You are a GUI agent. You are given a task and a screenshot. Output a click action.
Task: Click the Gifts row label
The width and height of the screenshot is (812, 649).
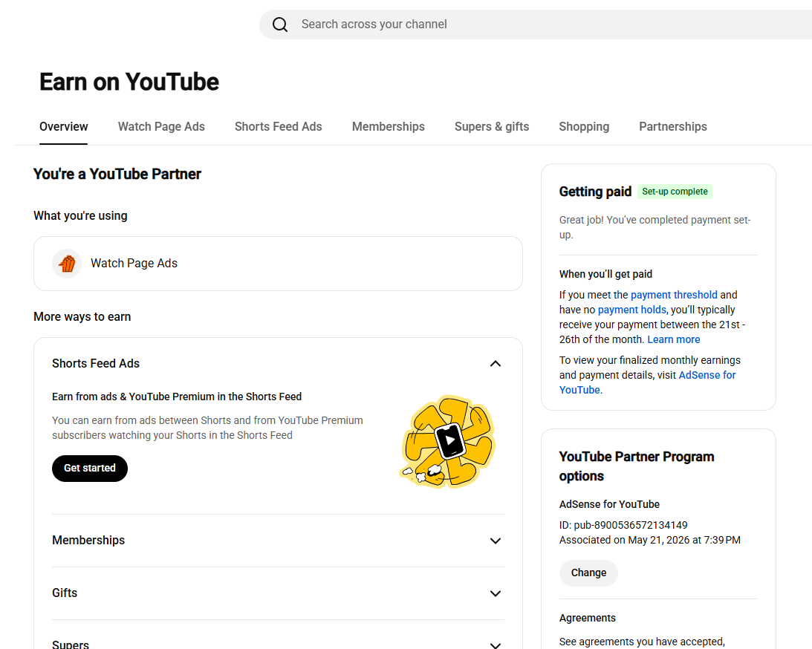(65, 593)
